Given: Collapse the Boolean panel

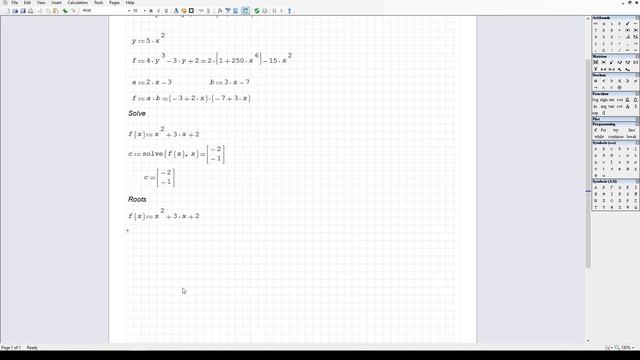Looking at the screenshot, I should (638, 75).
